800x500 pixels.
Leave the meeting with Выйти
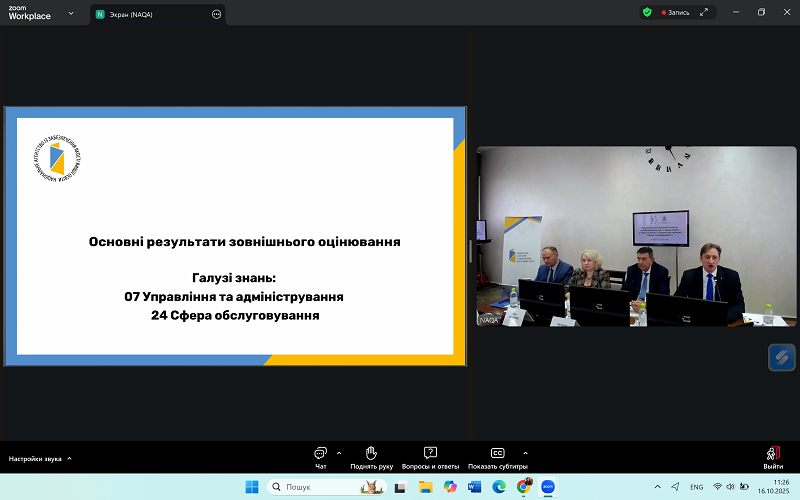pyautogui.click(x=773, y=457)
